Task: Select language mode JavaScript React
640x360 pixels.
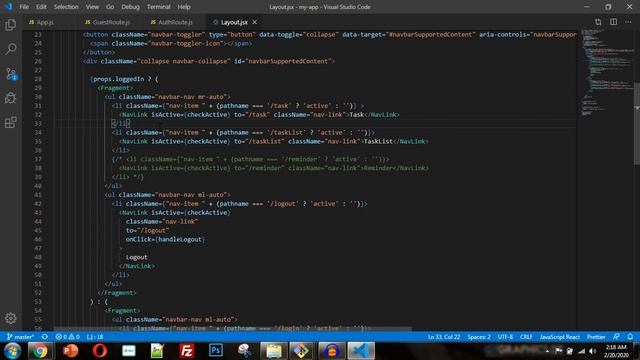Action: click(x=560, y=337)
